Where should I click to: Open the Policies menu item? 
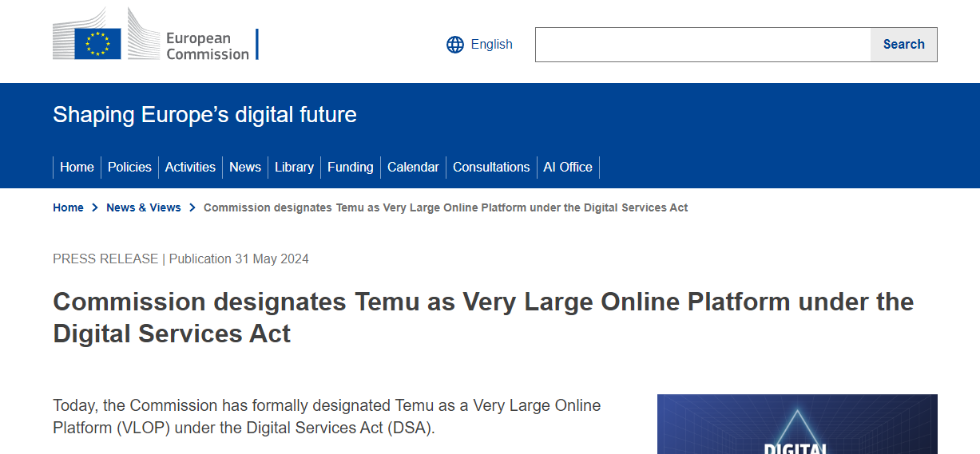click(x=129, y=168)
